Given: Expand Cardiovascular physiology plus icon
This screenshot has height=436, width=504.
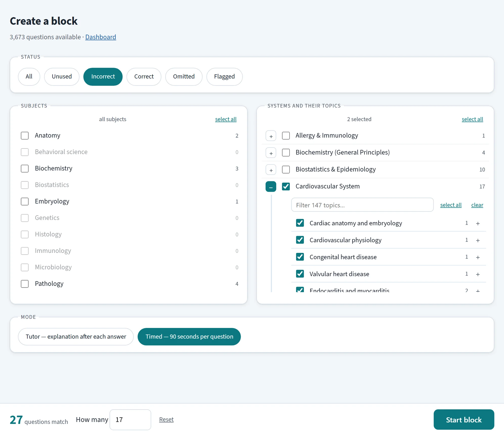Looking at the screenshot, I should coord(478,240).
